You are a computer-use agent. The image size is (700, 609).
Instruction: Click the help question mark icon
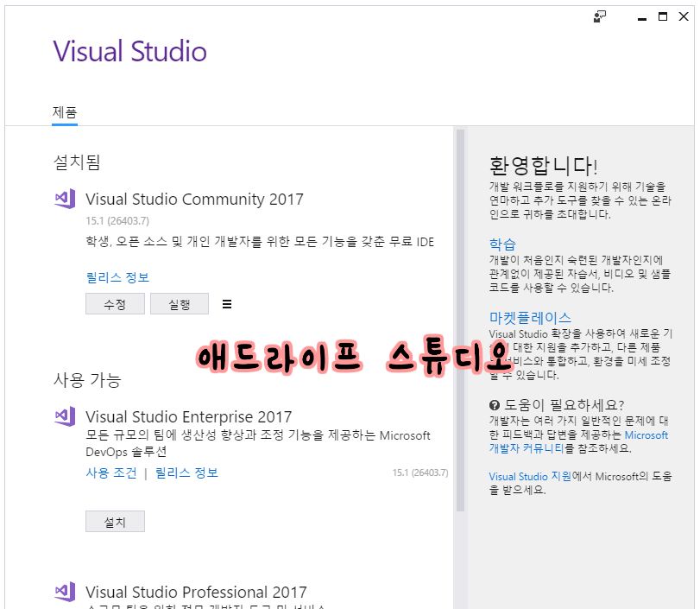[495, 405]
